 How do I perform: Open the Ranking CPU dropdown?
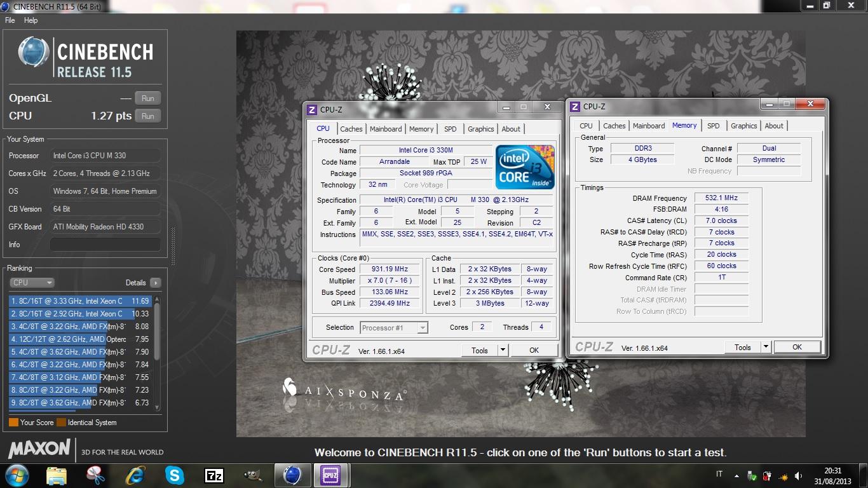(x=32, y=283)
